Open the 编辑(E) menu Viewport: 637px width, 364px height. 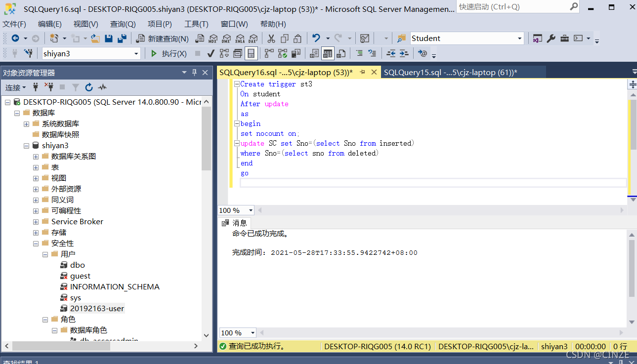50,24
